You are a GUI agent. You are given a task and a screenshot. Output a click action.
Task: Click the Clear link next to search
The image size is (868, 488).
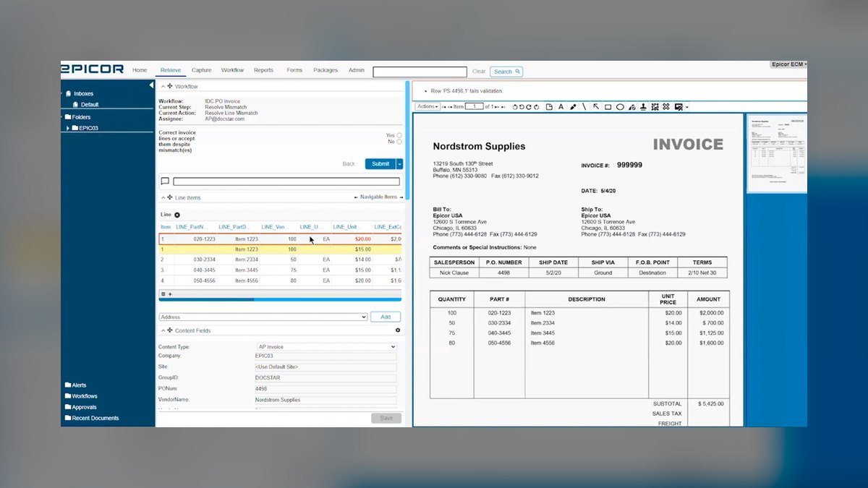click(x=479, y=72)
